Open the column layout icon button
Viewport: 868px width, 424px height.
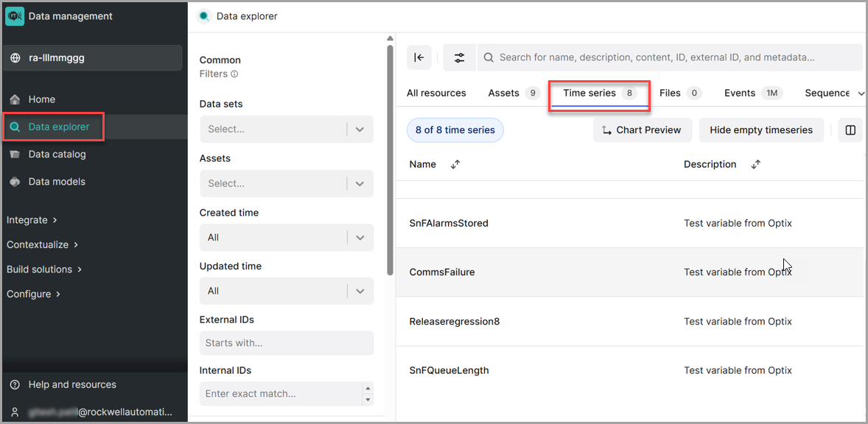[x=851, y=130]
